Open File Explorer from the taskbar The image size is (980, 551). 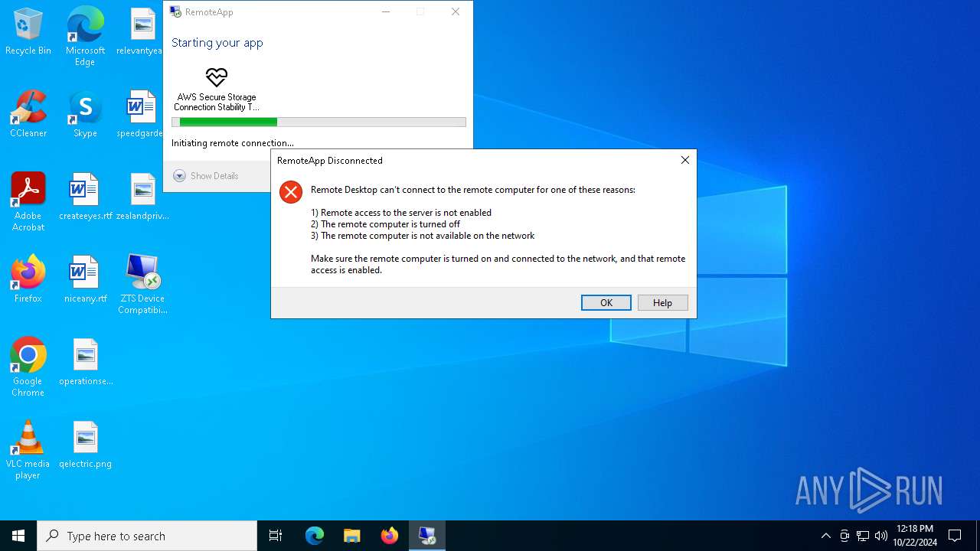pyautogui.click(x=351, y=536)
